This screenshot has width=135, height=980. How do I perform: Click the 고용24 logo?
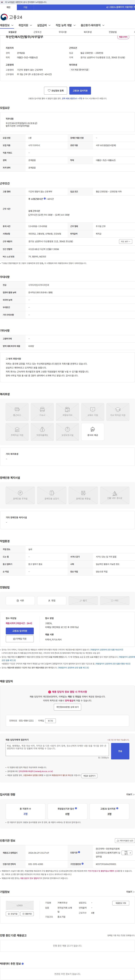(11, 17)
